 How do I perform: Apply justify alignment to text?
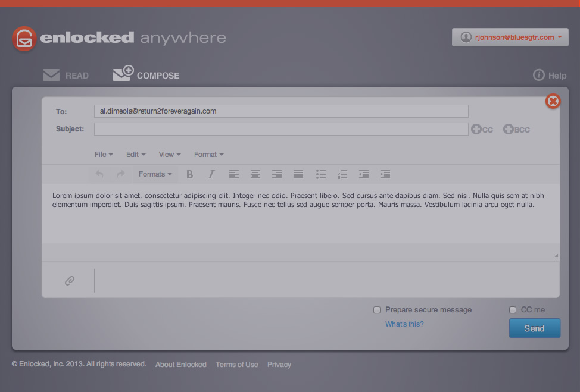tap(298, 174)
